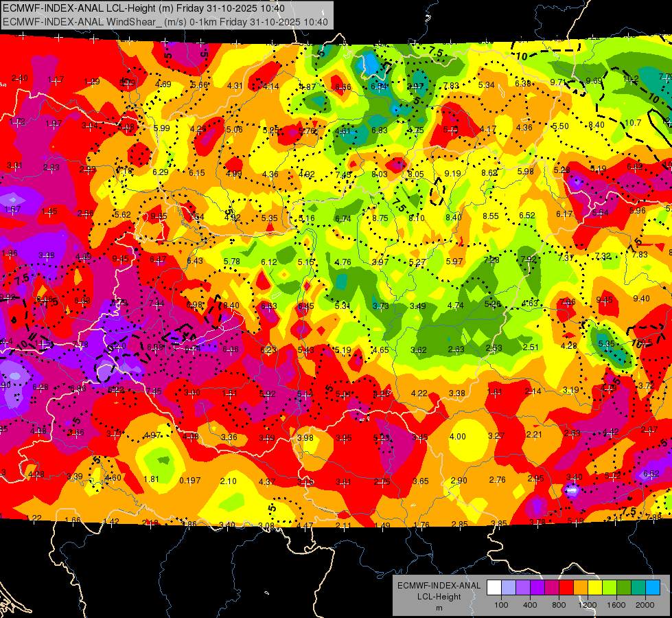Click the dark green legend swatch

[x=624, y=588]
